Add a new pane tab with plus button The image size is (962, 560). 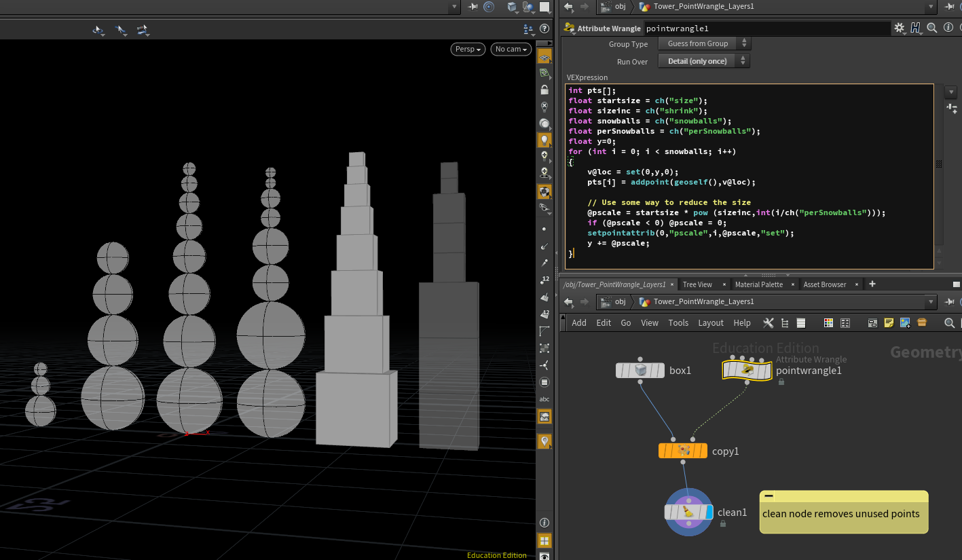872,284
